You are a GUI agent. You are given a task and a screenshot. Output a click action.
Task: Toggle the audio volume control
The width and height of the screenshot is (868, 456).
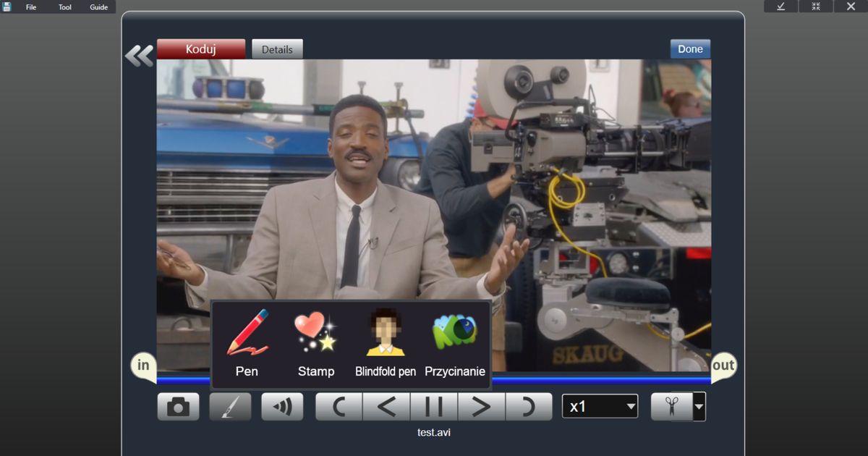pos(282,406)
